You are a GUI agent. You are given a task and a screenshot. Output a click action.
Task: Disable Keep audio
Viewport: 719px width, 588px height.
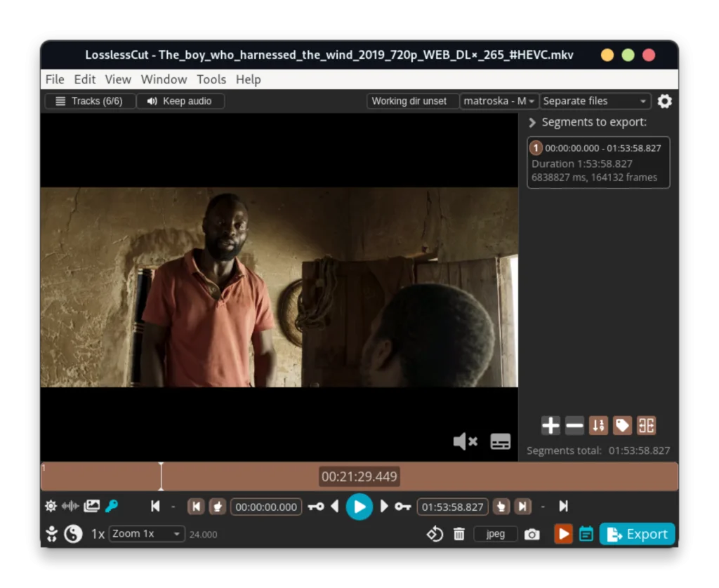click(180, 100)
